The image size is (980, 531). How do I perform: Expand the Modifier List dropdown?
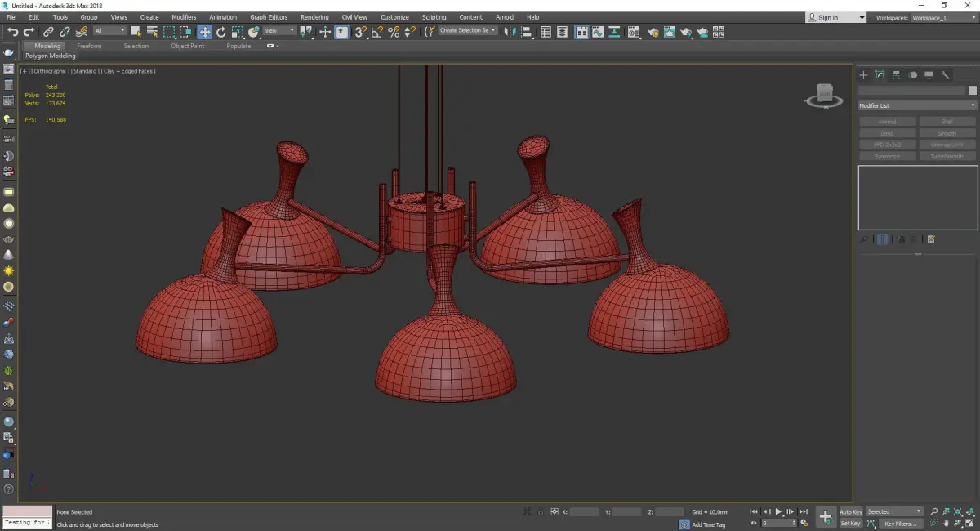(917, 105)
